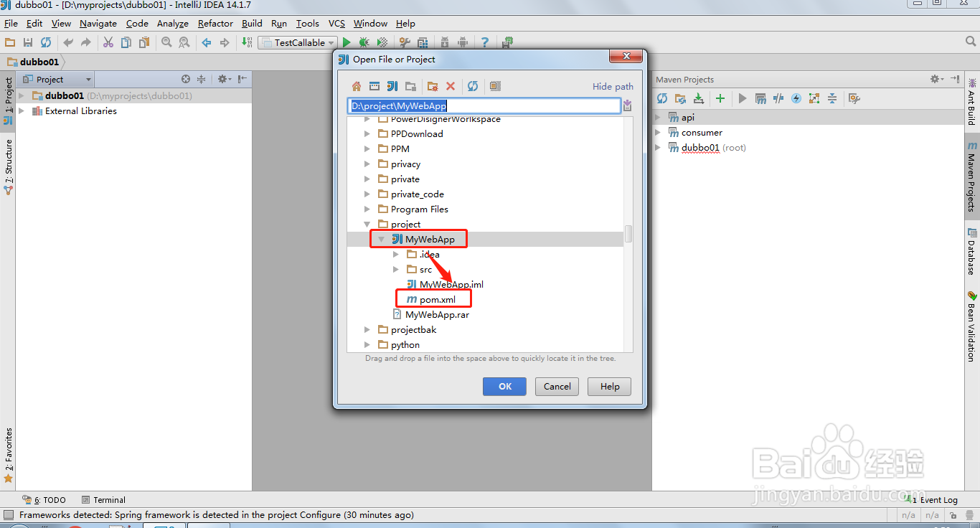
Task: Click the Undo arrow in main toolbar
Action: [x=68, y=43]
